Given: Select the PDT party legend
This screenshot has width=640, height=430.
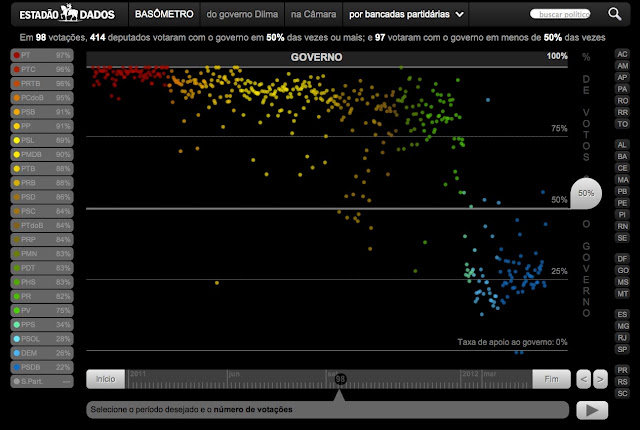Looking at the screenshot, I should tap(42, 268).
